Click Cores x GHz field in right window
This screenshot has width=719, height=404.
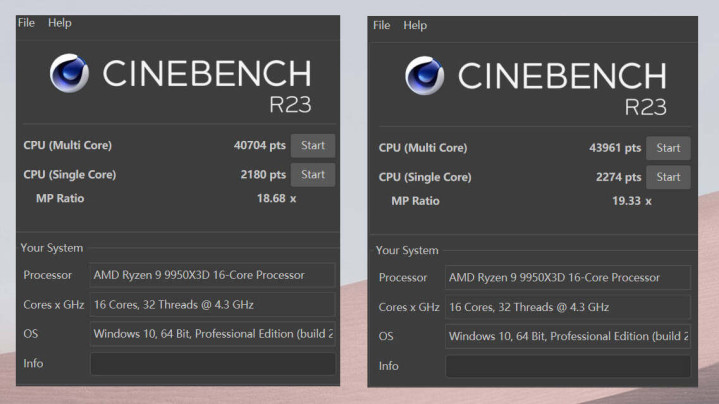pyautogui.click(x=568, y=307)
